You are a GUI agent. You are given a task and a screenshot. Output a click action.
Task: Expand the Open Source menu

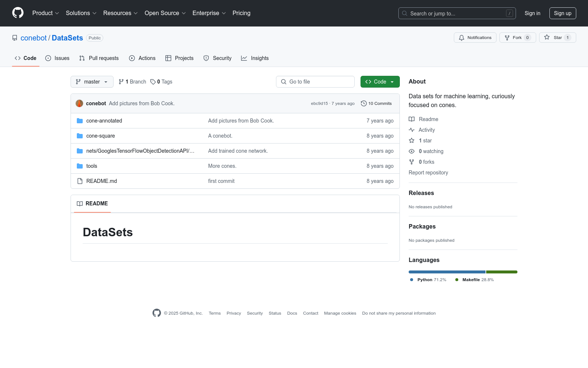pyautogui.click(x=165, y=13)
